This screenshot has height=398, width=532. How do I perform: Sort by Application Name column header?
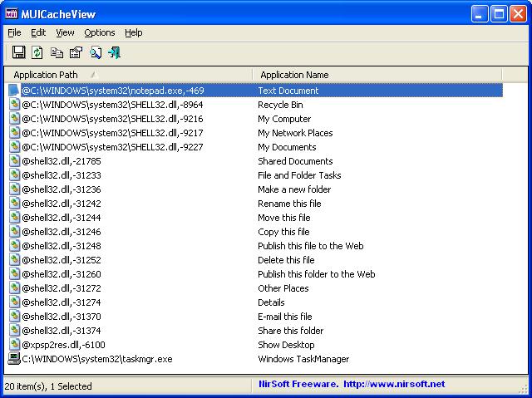click(377, 75)
